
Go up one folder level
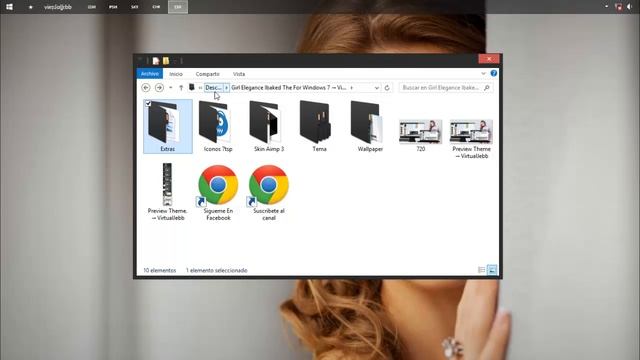pyautogui.click(x=181, y=88)
